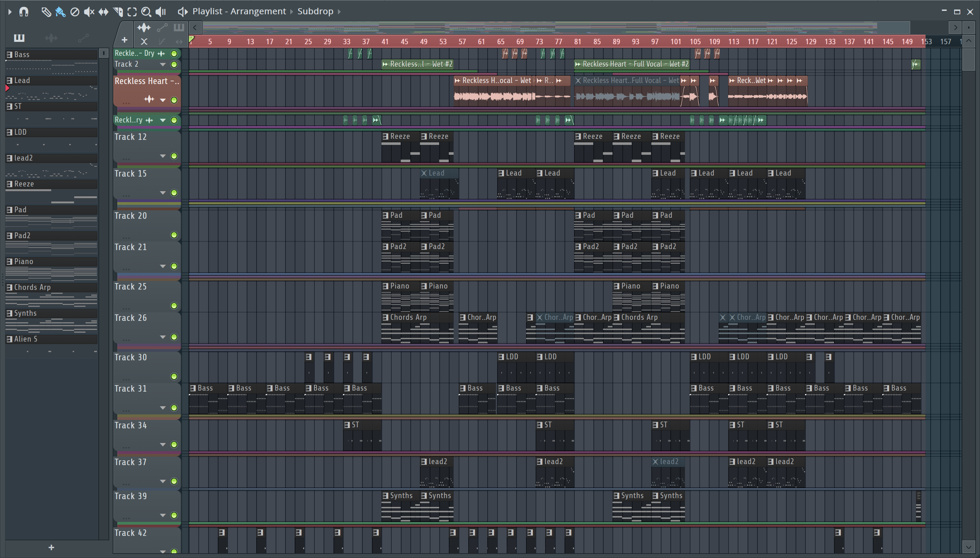This screenshot has width=980, height=558.
Task: Expand the Track 2 dropdown arrow
Action: tap(163, 64)
